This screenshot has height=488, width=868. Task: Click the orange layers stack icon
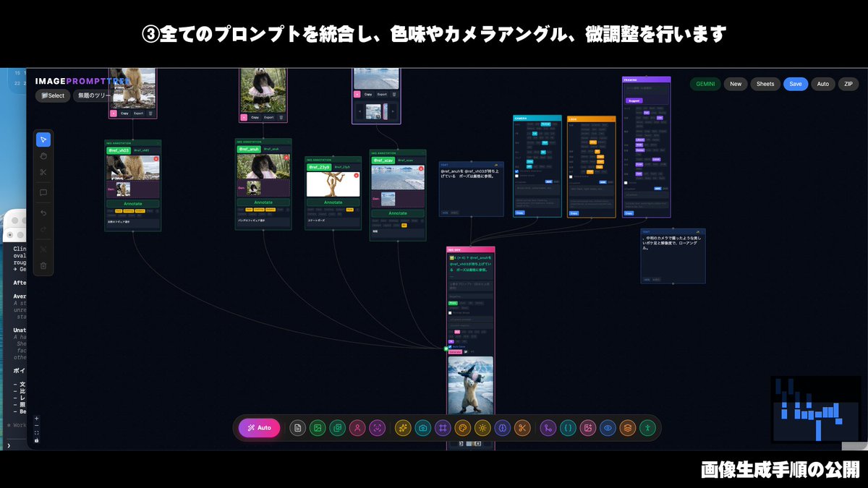(x=628, y=428)
